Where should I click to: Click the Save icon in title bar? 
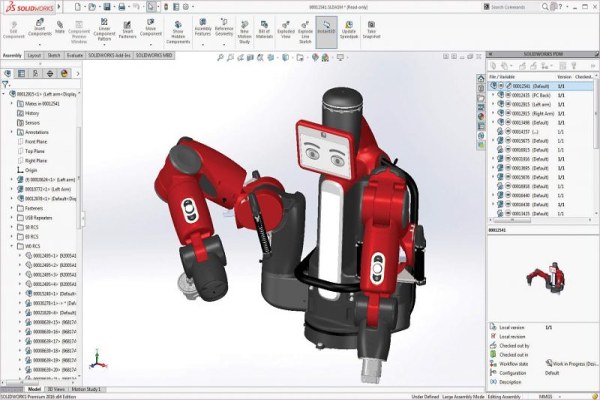click(107, 7)
